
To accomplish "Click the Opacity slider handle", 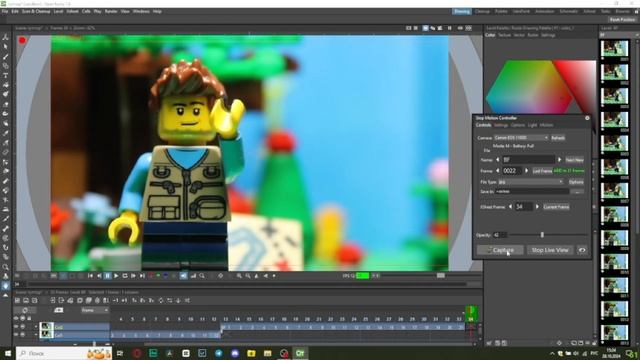I will point(542,235).
